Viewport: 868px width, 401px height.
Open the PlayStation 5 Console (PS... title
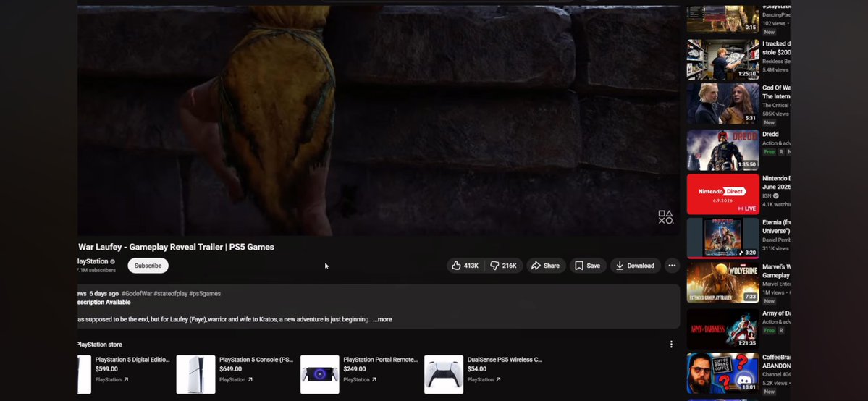click(256, 360)
